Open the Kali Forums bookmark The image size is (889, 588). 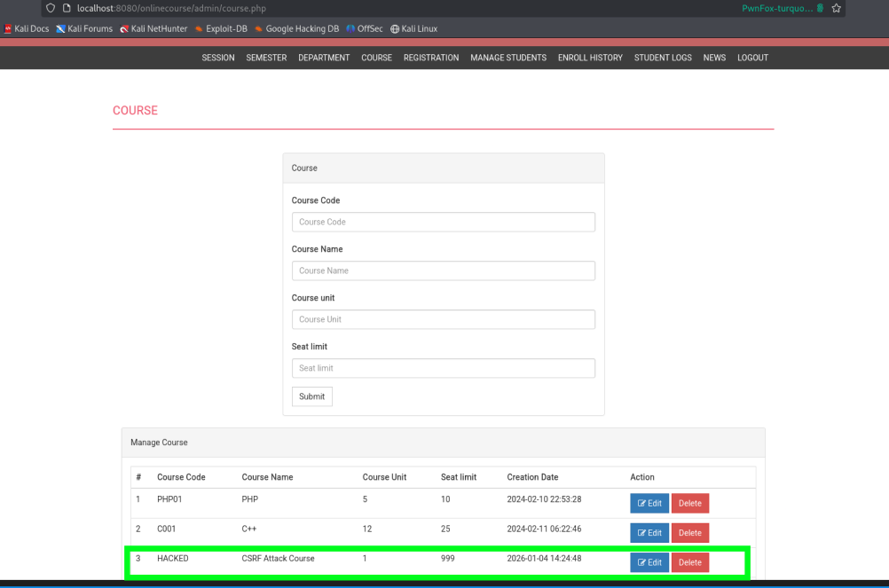click(x=84, y=29)
